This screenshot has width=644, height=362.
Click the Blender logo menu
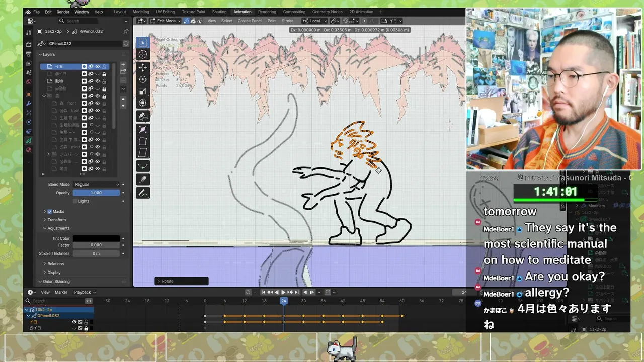click(28, 12)
